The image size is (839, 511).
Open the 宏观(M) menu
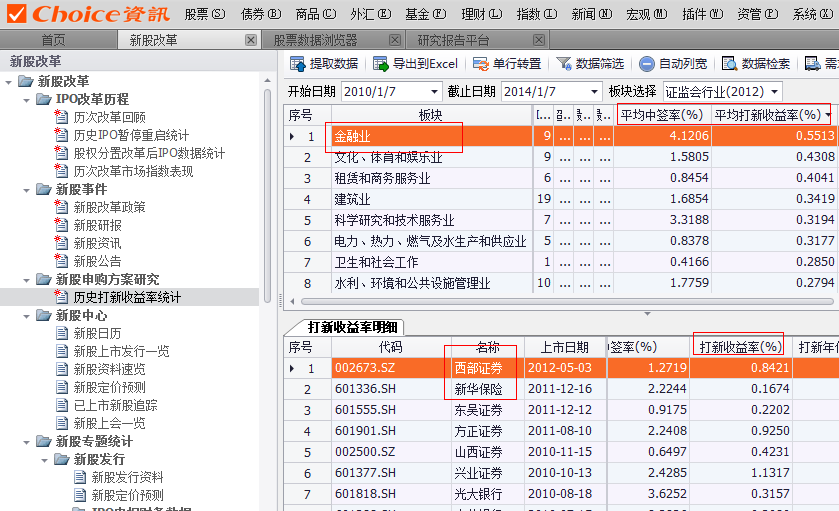click(646, 14)
